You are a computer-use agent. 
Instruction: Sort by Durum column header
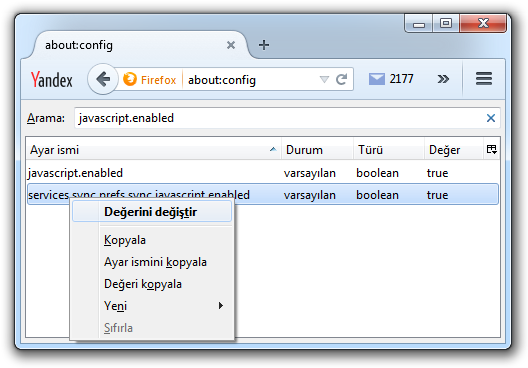pyautogui.click(x=317, y=149)
